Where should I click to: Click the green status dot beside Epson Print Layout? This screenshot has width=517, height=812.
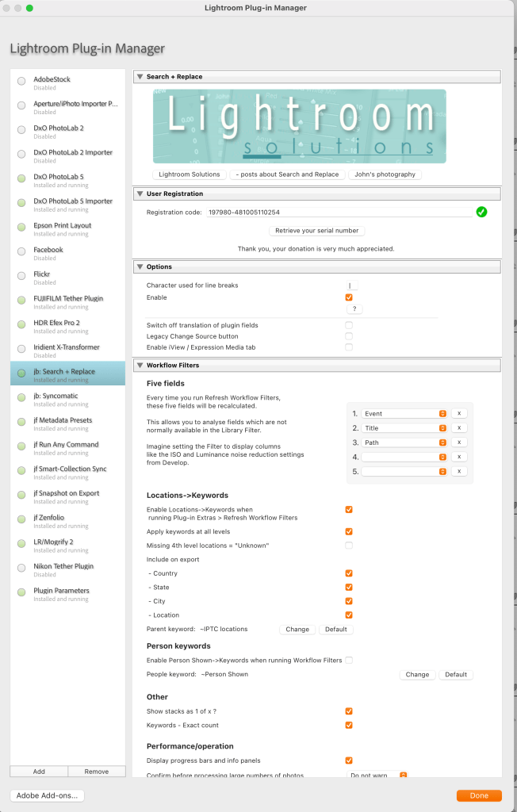21,228
